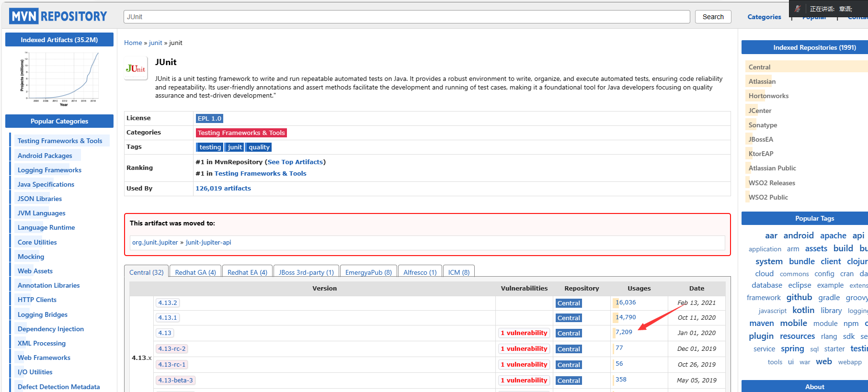Screen dimensions: 868x392
Task: Open version 4.13 link
Action: point(165,333)
